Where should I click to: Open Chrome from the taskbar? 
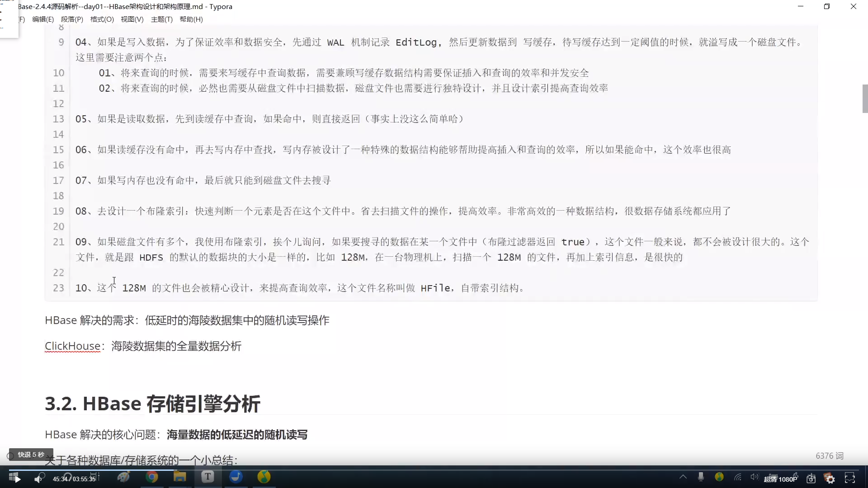(x=152, y=477)
